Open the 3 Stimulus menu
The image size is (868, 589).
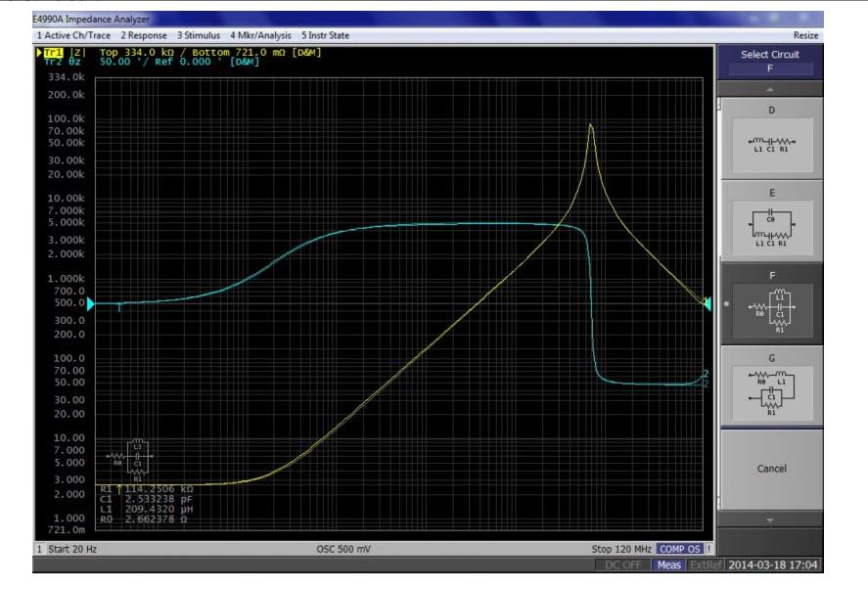tap(199, 35)
